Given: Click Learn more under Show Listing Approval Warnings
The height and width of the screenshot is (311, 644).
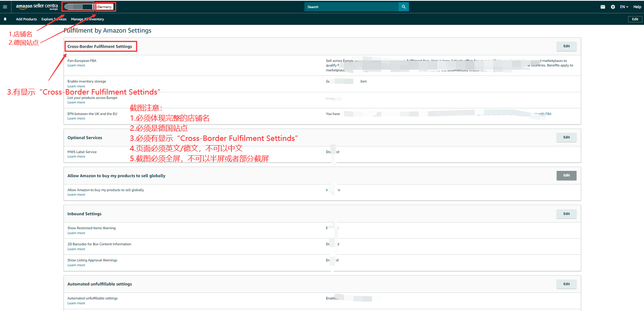Looking at the screenshot, I should click(x=76, y=265).
